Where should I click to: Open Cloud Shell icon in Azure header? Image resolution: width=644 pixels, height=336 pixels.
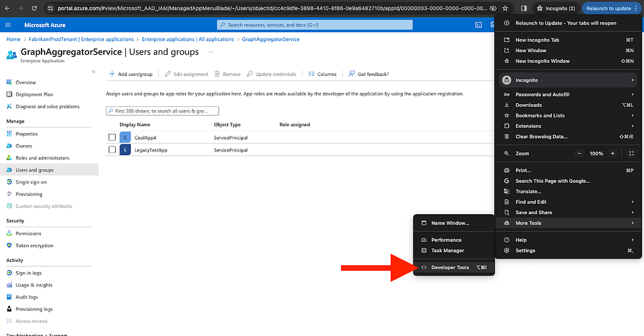click(x=479, y=25)
